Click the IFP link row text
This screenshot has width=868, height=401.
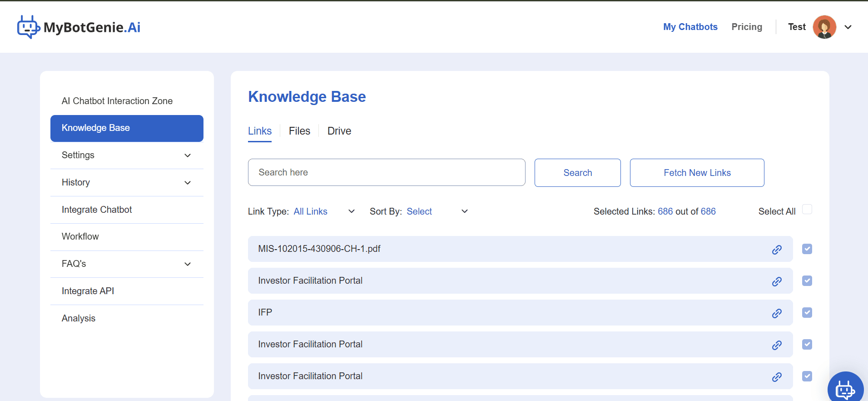pyautogui.click(x=265, y=313)
